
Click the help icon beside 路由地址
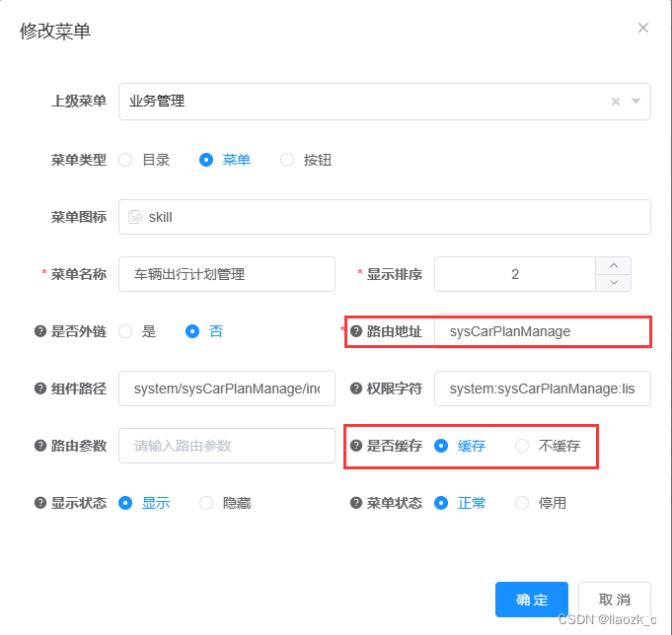click(x=356, y=331)
